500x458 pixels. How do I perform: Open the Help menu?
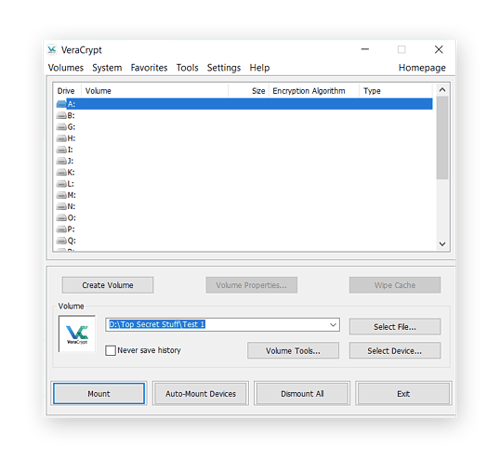tap(259, 68)
